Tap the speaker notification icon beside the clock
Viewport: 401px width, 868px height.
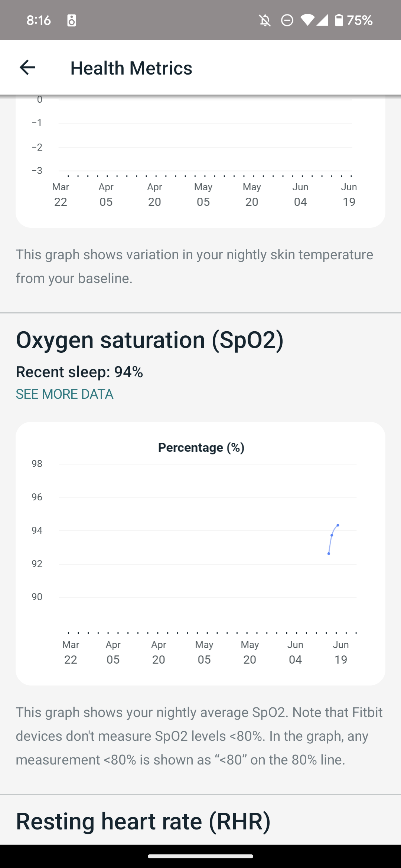[x=72, y=20]
